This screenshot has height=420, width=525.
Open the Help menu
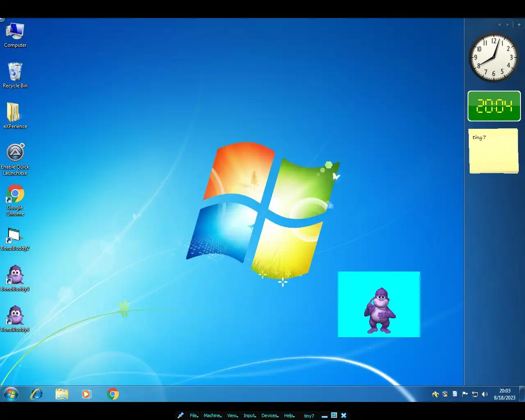point(290,415)
